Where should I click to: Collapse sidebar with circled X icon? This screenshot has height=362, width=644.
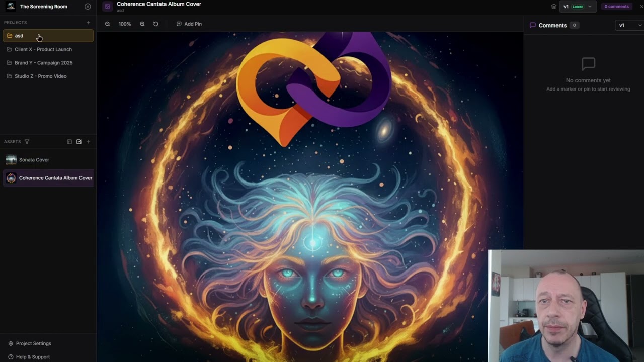(88, 7)
